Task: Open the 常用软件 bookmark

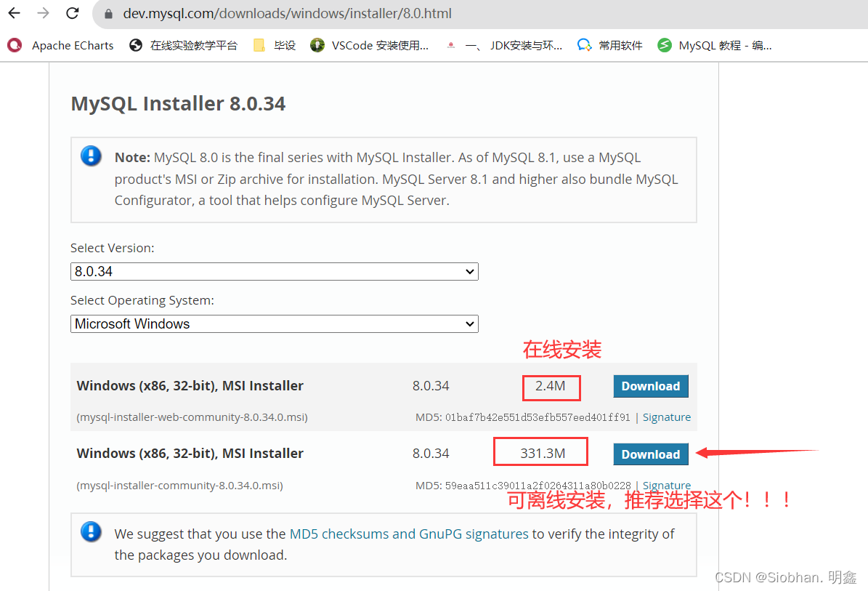Action: 609,45
